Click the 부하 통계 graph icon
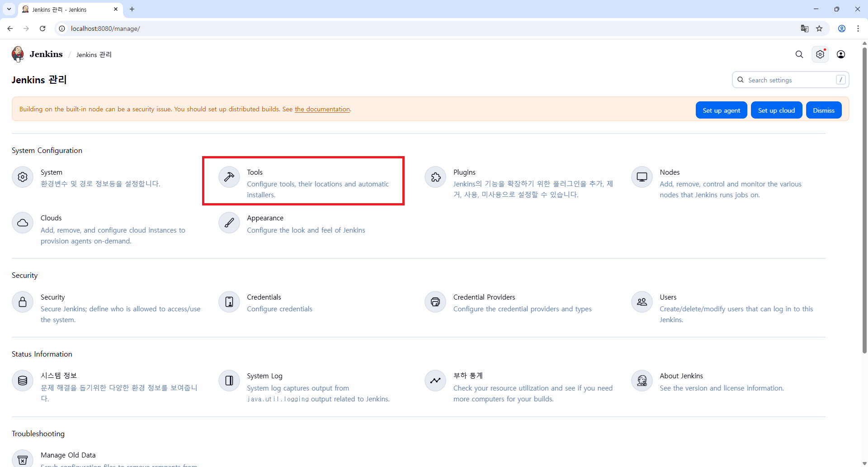 [x=435, y=381]
